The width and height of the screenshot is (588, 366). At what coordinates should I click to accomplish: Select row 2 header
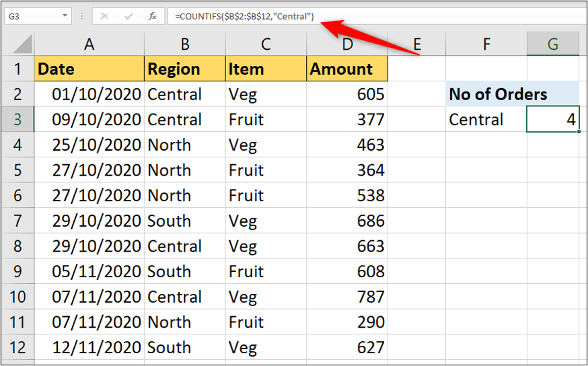(x=17, y=94)
